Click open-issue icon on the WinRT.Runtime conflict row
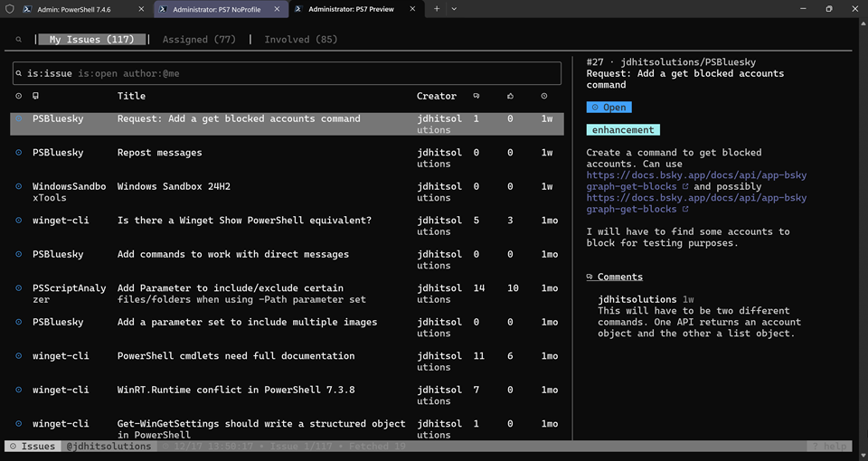The height and width of the screenshot is (461, 868). click(19, 390)
